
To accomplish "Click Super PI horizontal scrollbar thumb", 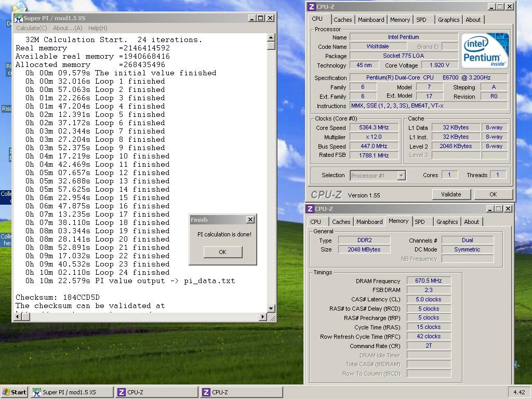I will (26, 317).
